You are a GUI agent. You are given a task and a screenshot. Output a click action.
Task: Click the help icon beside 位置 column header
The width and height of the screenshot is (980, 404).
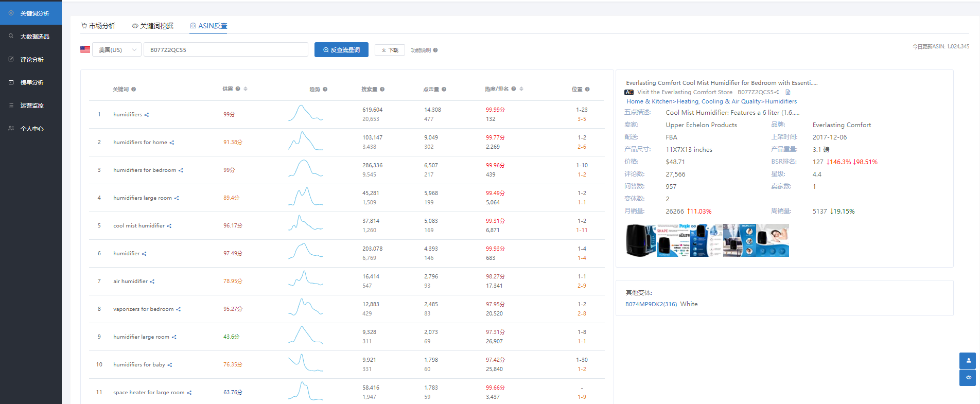click(587, 90)
